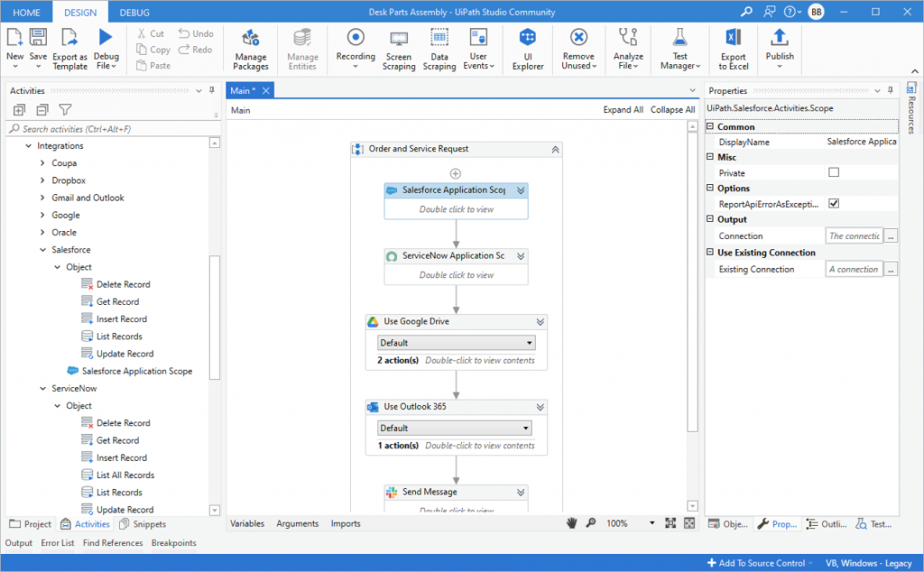The height and width of the screenshot is (572, 924).
Task: Open the Arguments tab
Action: coord(297,523)
